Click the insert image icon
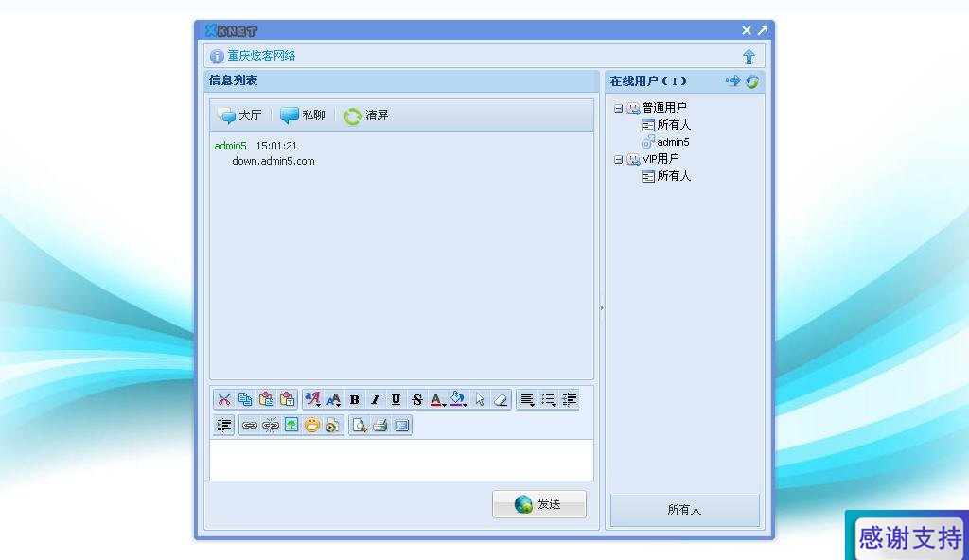This screenshot has height=560, width=969. pos(291,425)
